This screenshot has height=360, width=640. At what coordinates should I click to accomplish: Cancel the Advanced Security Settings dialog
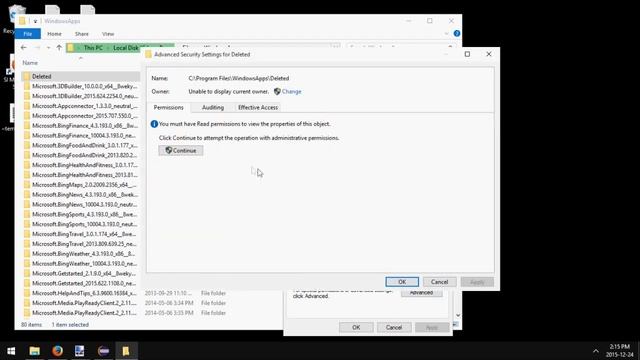439,282
